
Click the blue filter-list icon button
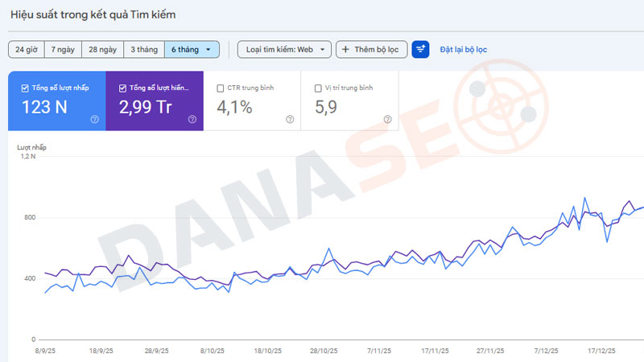click(420, 50)
